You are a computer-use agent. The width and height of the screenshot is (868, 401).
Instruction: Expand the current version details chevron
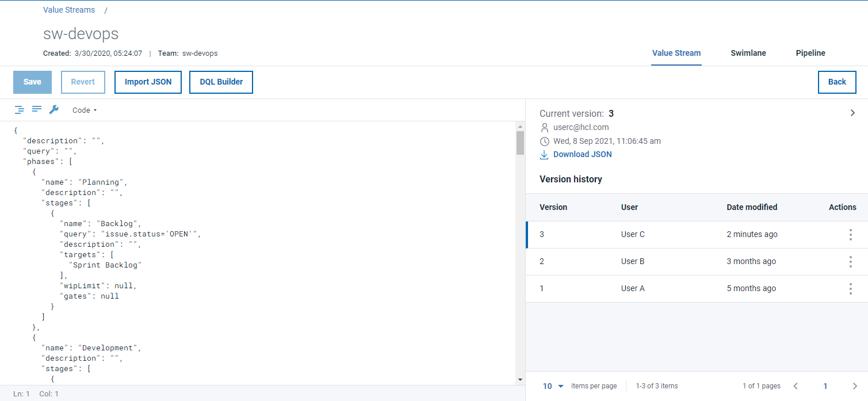(x=852, y=113)
